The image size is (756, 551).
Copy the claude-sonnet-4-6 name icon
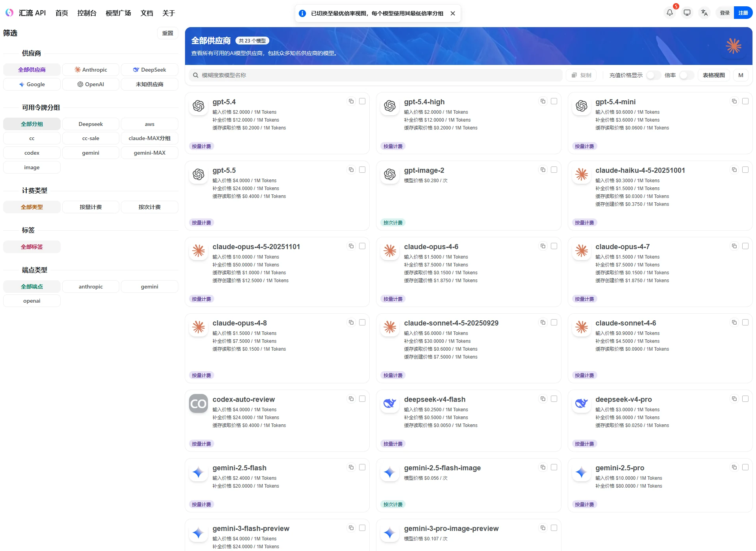(734, 323)
